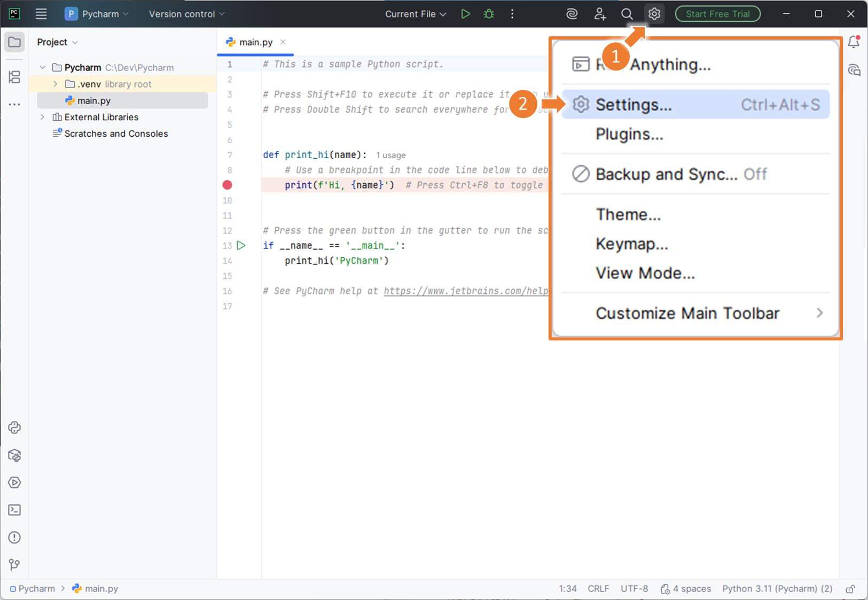Collapse the Pycharm root folder
This screenshot has width=868, height=600.
[x=43, y=67]
